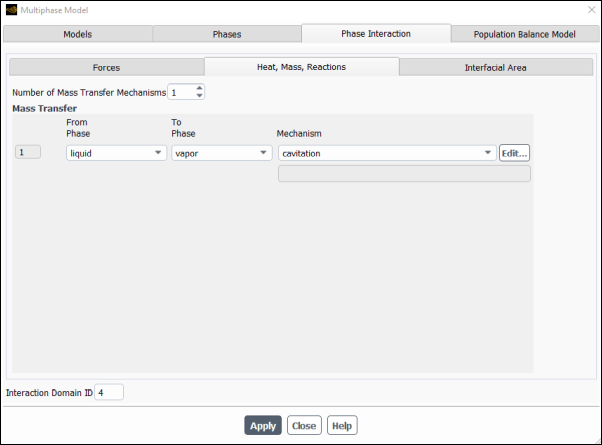Open Help for the Multiphase Model
Image resolution: width=602 pixels, height=445 pixels.
[x=342, y=425]
